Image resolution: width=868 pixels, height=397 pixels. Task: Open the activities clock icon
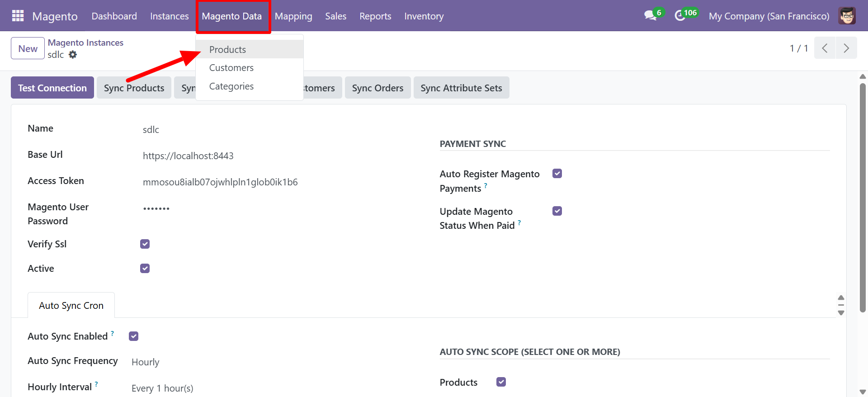pyautogui.click(x=680, y=16)
